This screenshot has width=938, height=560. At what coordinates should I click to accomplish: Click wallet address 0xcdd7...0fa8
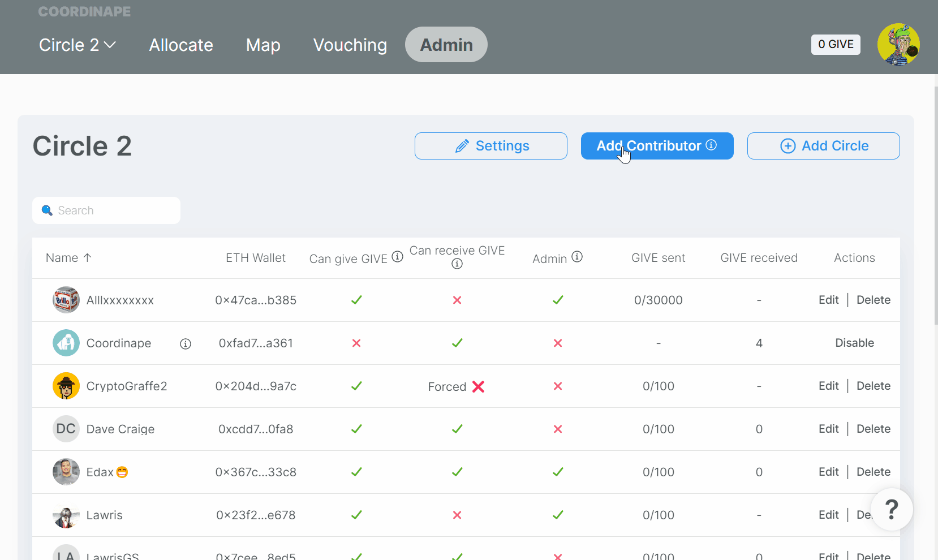click(x=256, y=429)
